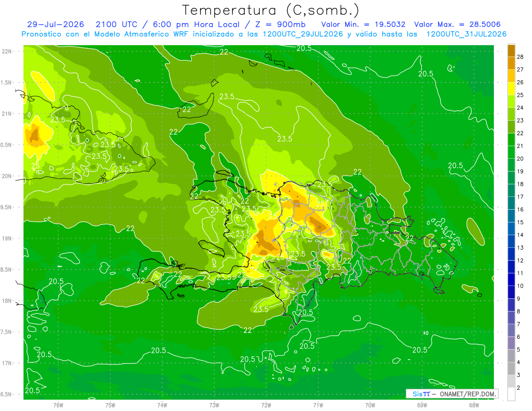Click the legend scale value 24
Viewport: 532px width, 411px height.
(520, 108)
